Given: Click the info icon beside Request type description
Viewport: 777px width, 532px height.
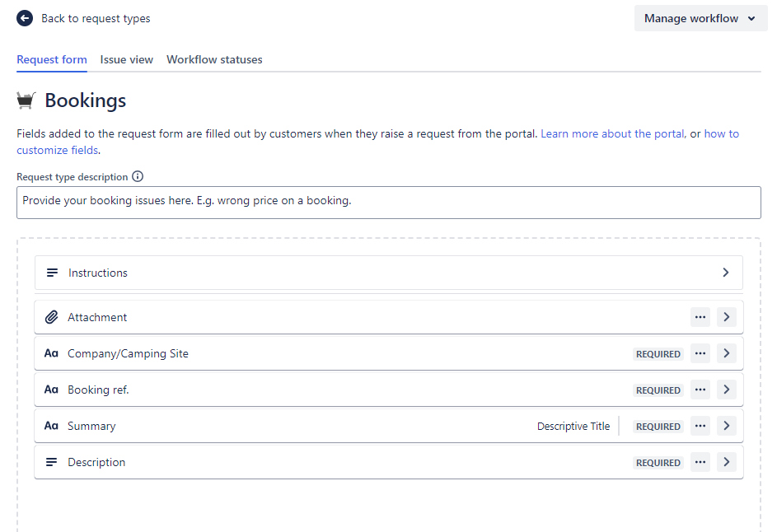Looking at the screenshot, I should point(138,176).
